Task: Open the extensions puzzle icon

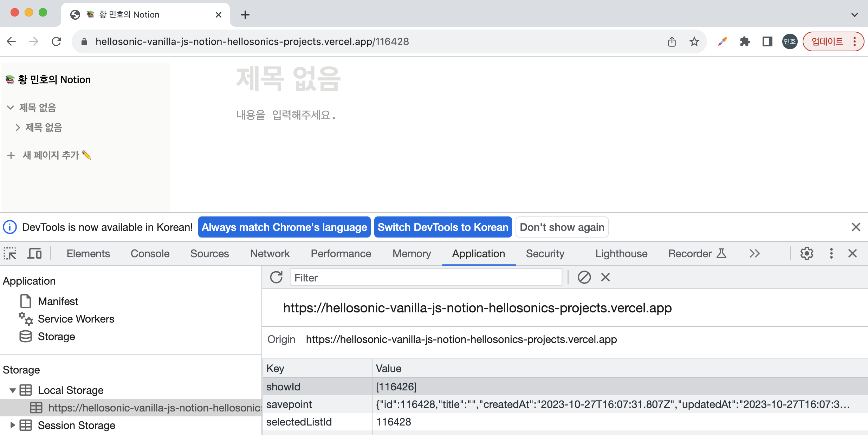Action: click(745, 42)
